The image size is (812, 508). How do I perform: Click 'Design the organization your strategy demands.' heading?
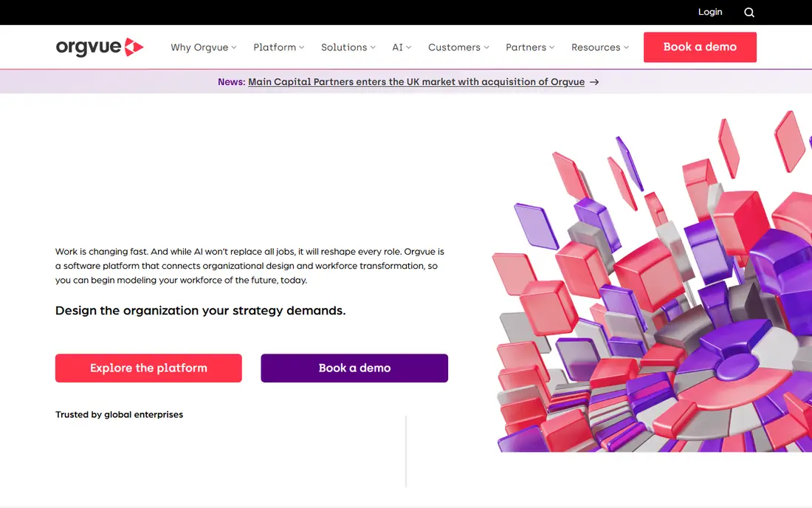[200, 310]
